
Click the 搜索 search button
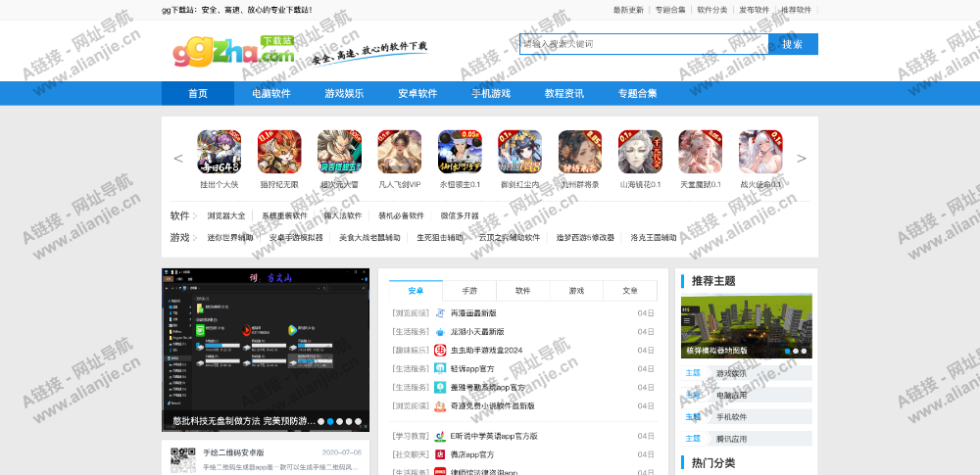click(793, 44)
